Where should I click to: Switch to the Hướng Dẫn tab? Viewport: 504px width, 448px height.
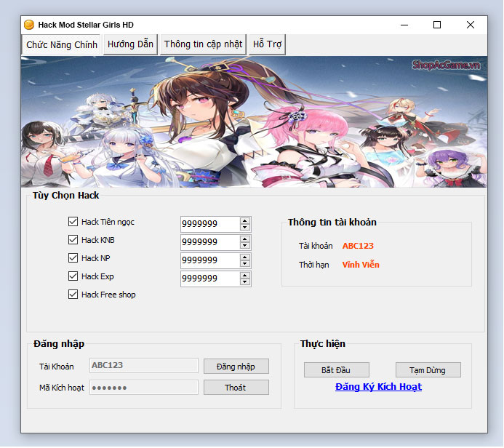pos(130,44)
